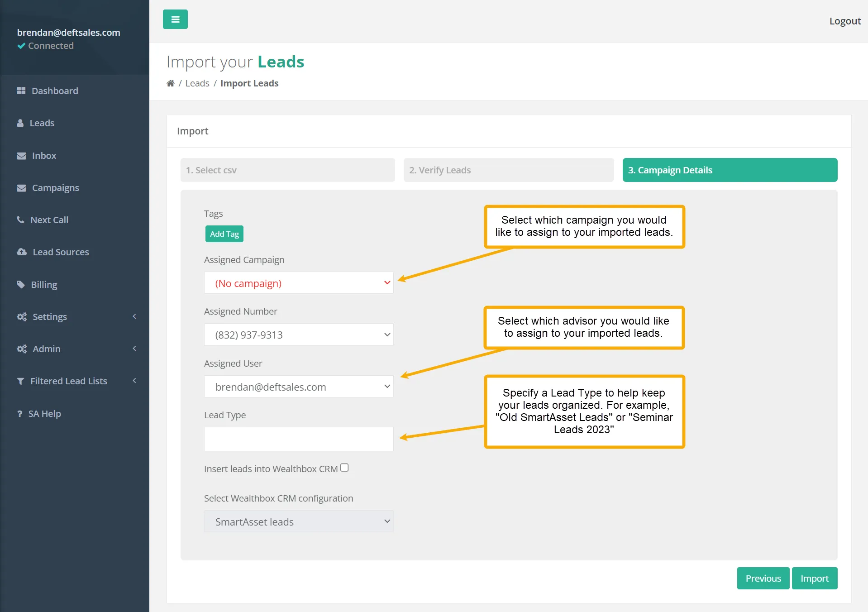Click the Connected status checkmark icon
Screen dimensions: 868x612
pos(21,46)
